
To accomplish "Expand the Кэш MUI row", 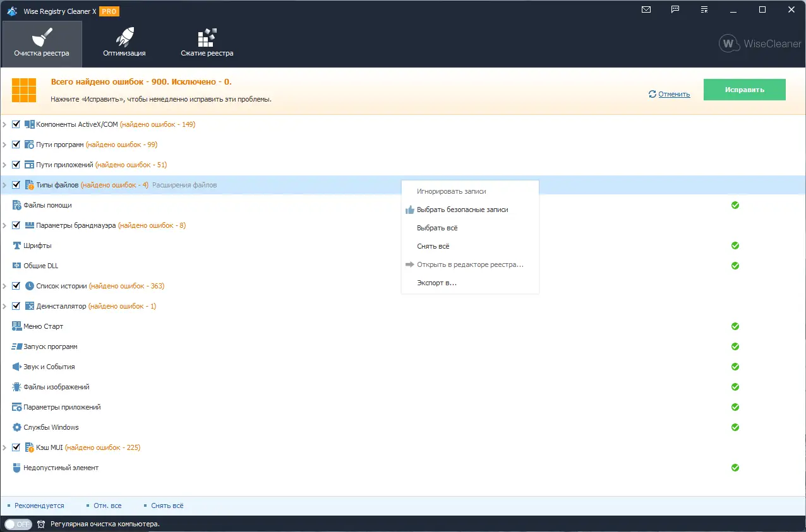I will 4,447.
